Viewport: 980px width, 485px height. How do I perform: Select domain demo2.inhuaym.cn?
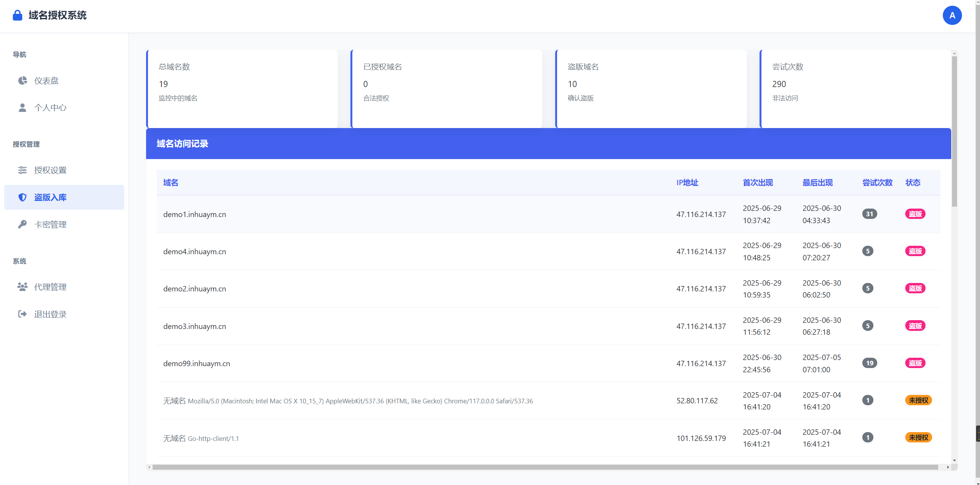[x=194, y=289]
